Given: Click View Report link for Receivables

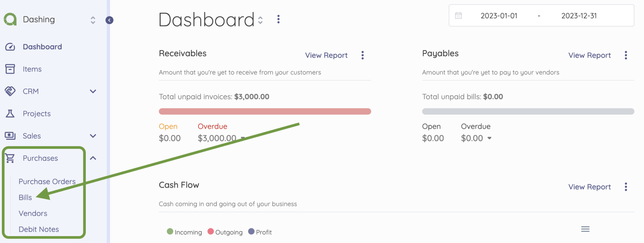Looking at the screenshot, I should (326, 55).
